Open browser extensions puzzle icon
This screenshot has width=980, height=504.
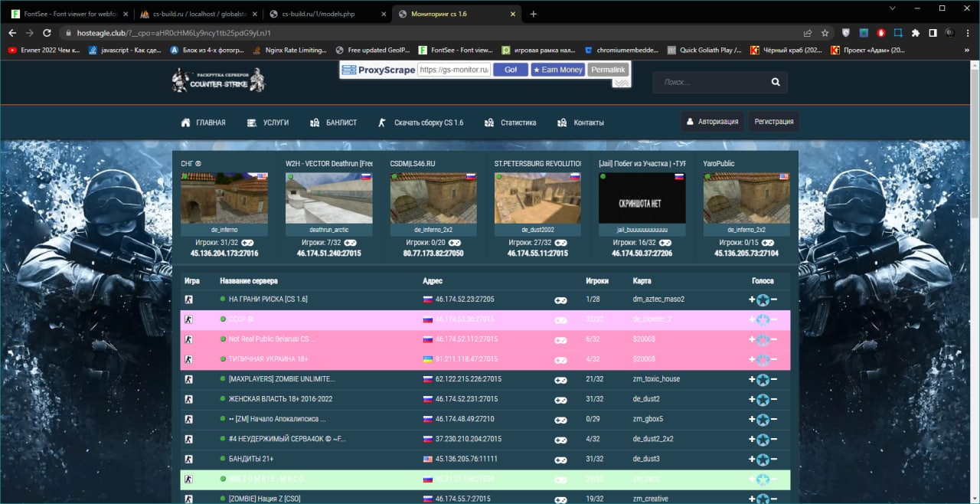(915, 33)
